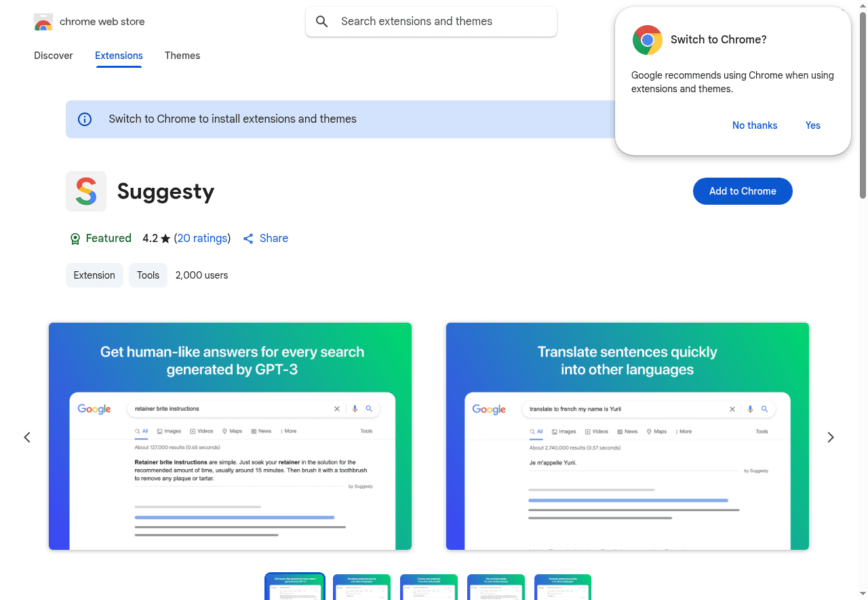Click the Suggesty extension logo
This screenshot has height=600, width=868.
tap(86, 191)
